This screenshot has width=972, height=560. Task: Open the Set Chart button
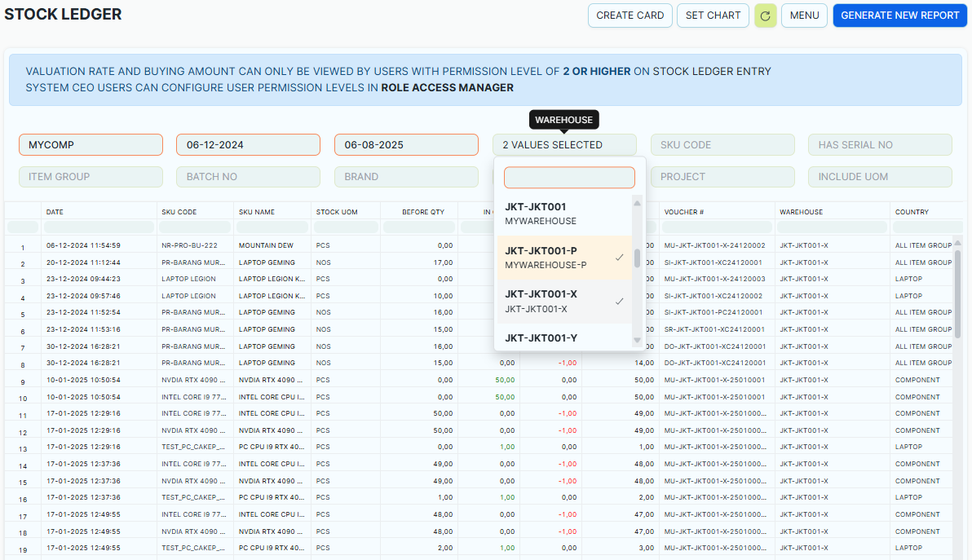pos(713,15)
